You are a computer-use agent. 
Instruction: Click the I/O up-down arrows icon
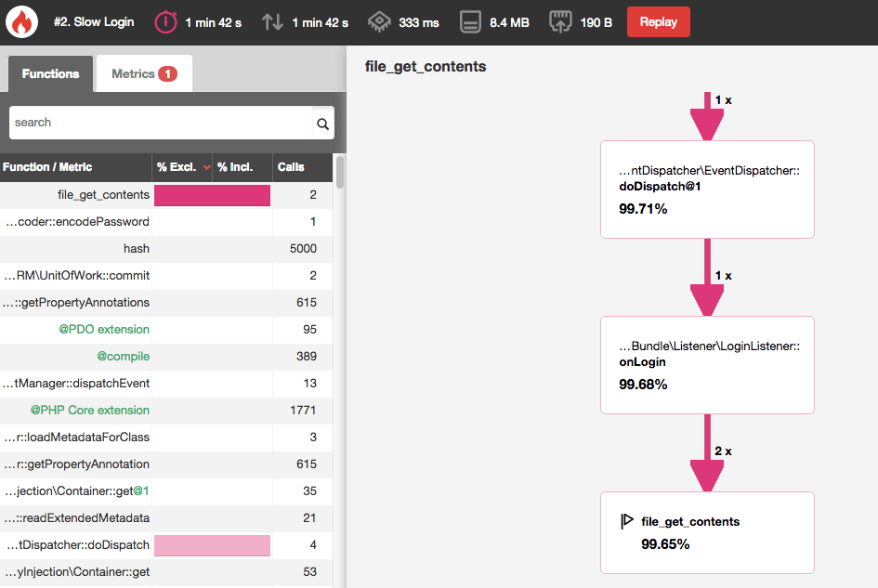(272, 22)
